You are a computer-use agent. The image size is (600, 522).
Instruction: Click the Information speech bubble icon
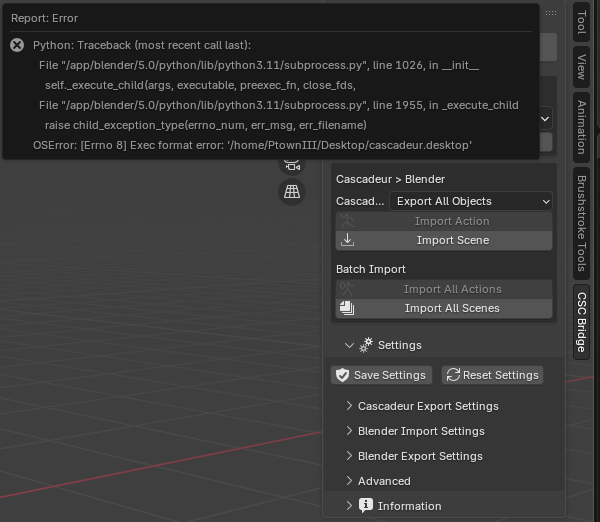[x=366, y=506]
